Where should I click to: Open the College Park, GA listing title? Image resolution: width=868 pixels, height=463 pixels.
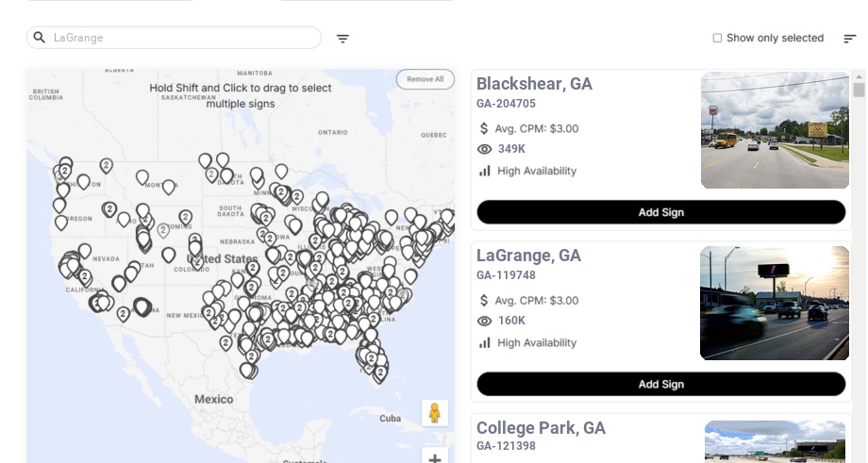tap(541, 428)
